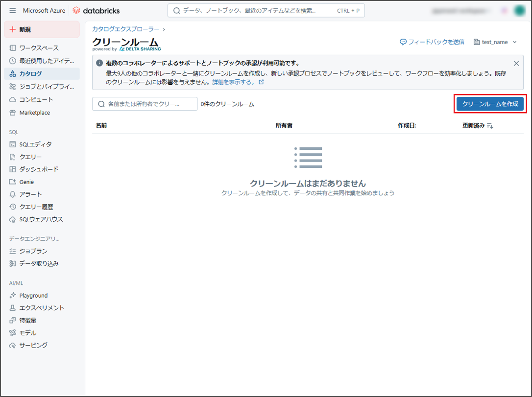This screenshot has height=397, width=532.
Task: Select アラート menu label
Action: click(x=30, y=194)
